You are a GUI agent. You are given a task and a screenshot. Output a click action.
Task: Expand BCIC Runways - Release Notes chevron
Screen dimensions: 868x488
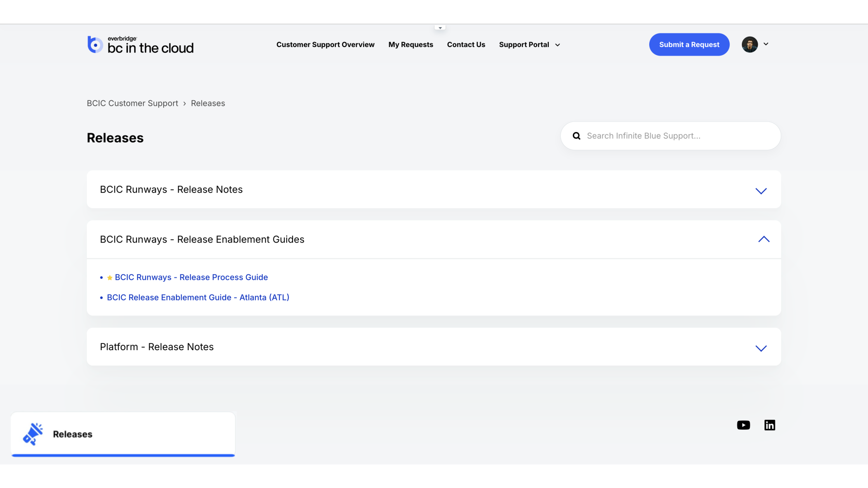click(761, 191)
